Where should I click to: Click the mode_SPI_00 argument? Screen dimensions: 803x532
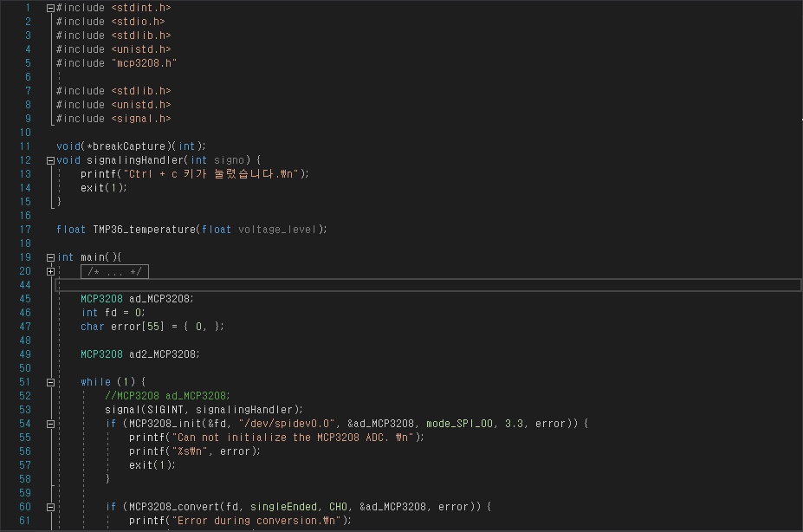(x=459, y=424)
